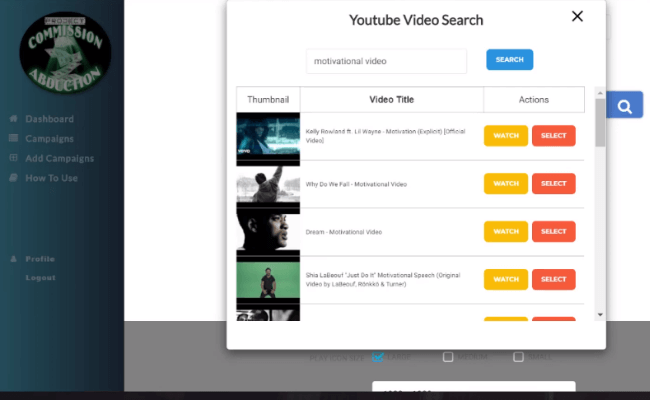Toggle the MEDIUM play icon size checkbox
The width and height of the screenshot is (650, 400).
[x=448, y=357]
